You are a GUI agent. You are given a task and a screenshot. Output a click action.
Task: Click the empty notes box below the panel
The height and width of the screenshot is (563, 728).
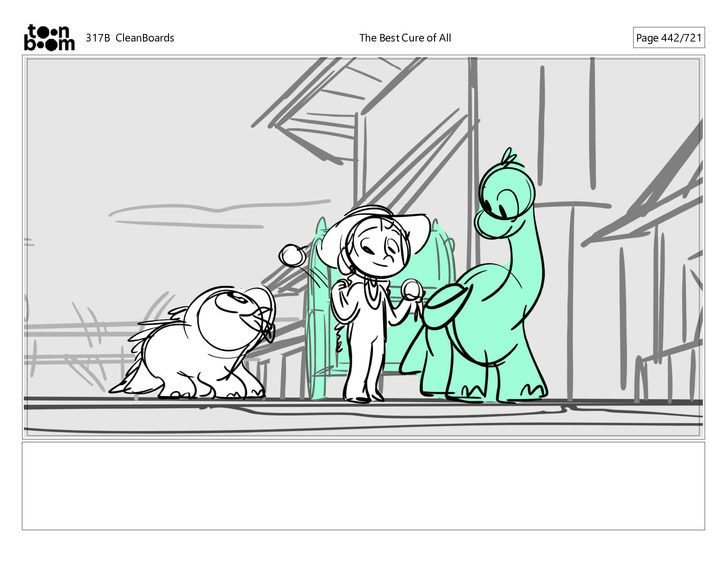click(363, 486)
